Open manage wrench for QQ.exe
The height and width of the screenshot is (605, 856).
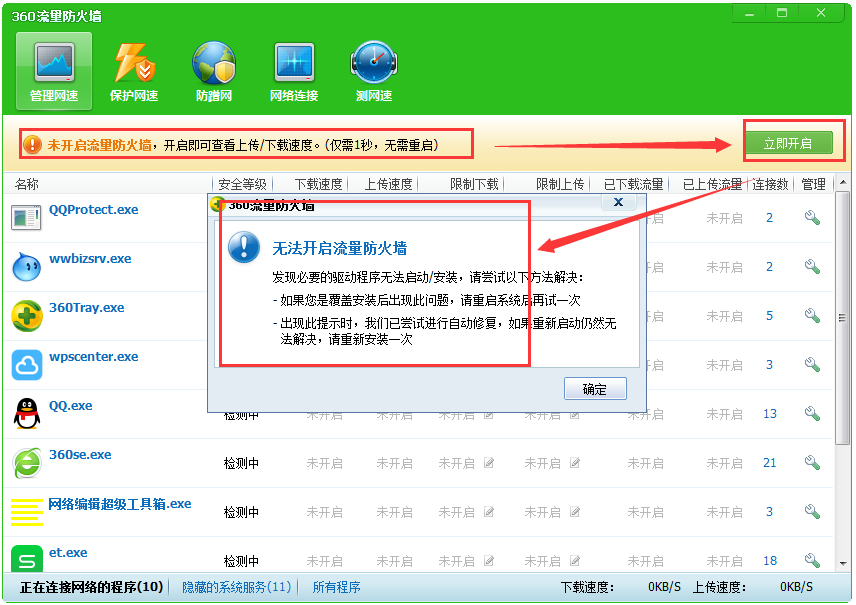point(812,414)
